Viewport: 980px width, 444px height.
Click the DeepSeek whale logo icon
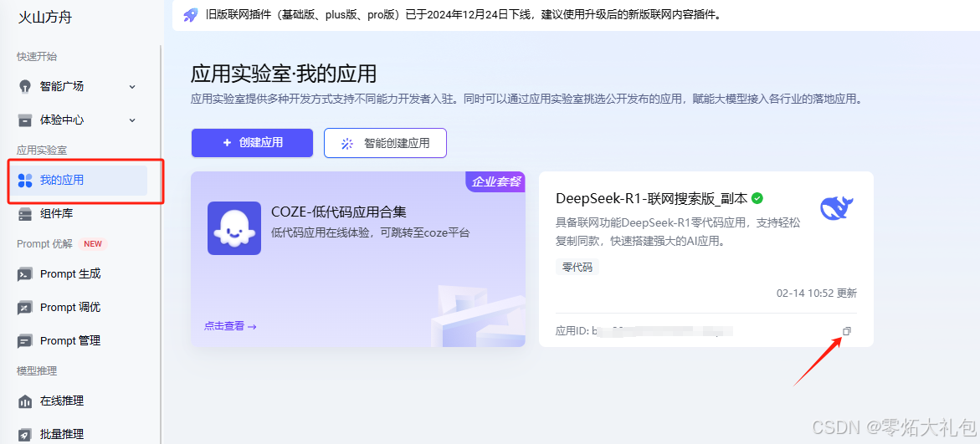click(837, 208)
